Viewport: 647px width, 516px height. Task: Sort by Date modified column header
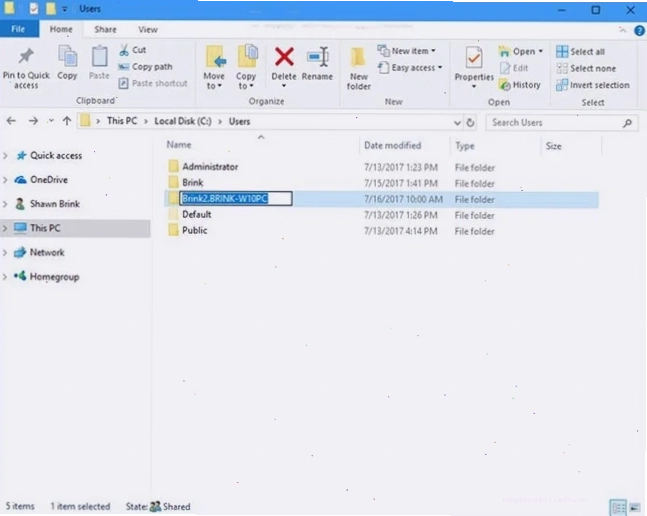tap(392, 146)
